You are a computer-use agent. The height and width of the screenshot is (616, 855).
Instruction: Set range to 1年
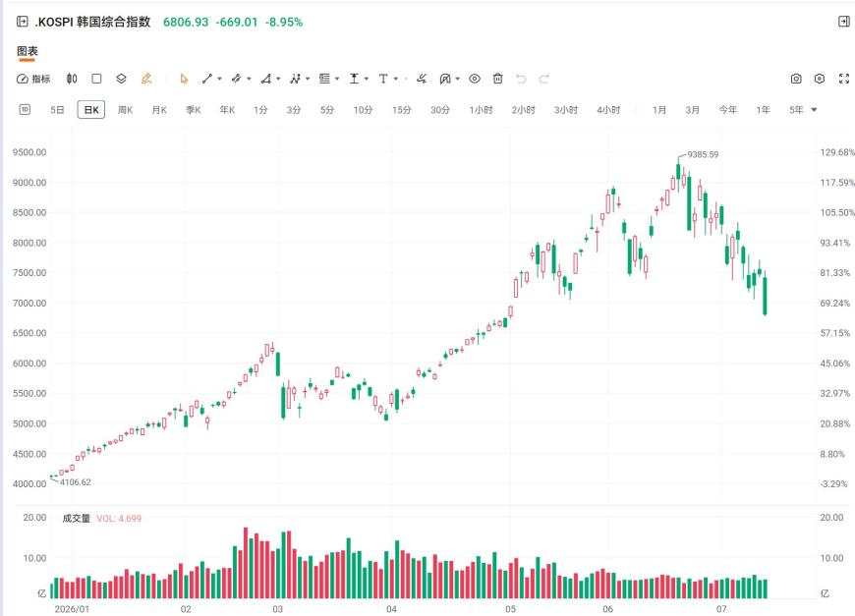tap(763, 110)
